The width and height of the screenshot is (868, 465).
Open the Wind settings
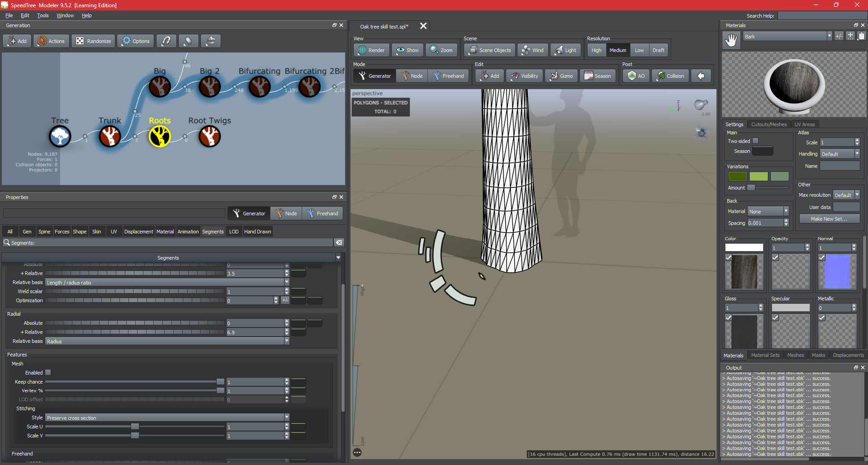532,50
